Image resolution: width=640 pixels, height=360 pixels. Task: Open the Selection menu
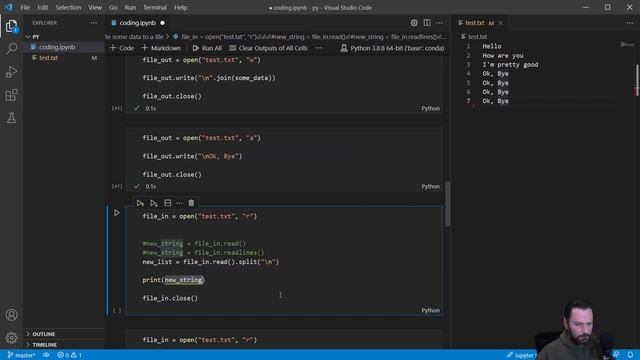point(68,7)
